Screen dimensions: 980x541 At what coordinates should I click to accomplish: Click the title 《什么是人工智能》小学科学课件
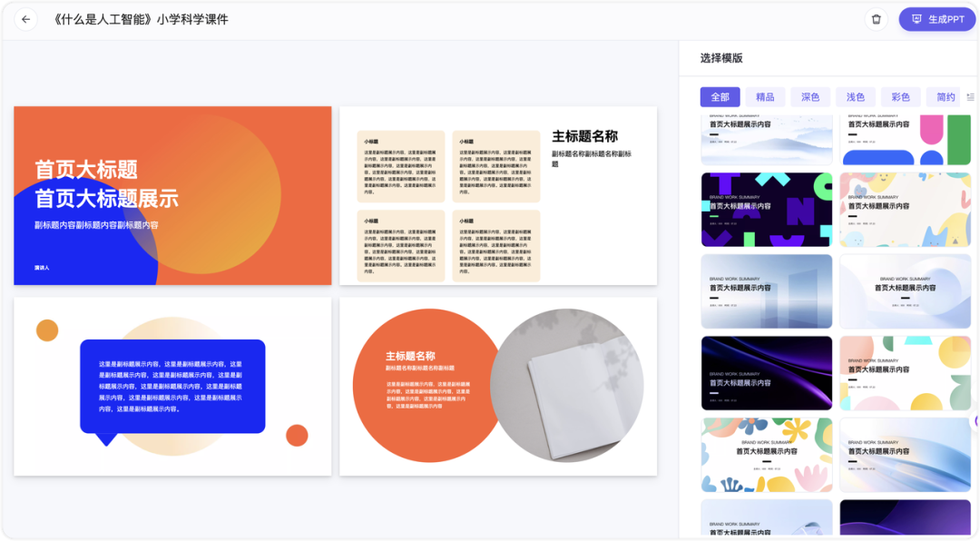pyautogui.click(x=140, y=19)
